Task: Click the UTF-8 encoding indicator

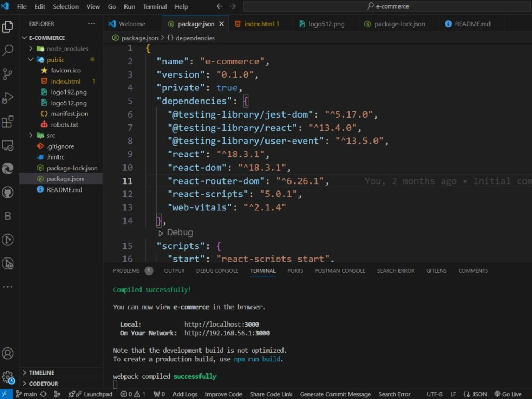Action: pyautogui.click(x=434, y=394)
